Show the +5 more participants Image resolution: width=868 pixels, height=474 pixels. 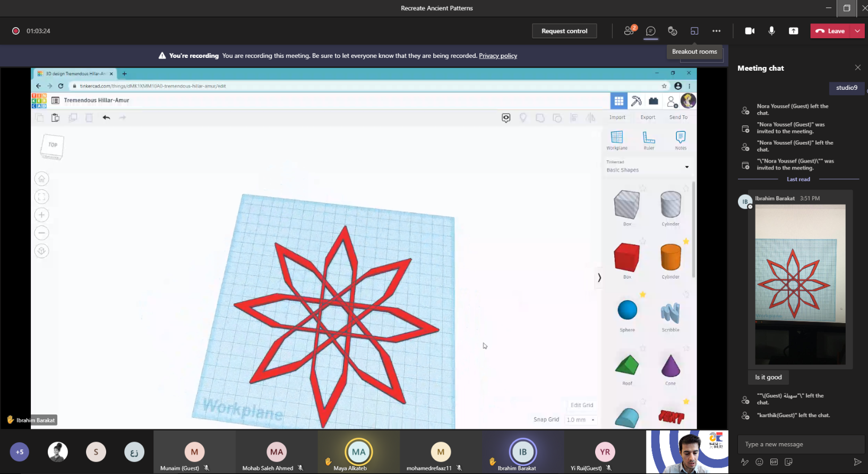click(x=20, y=452)
